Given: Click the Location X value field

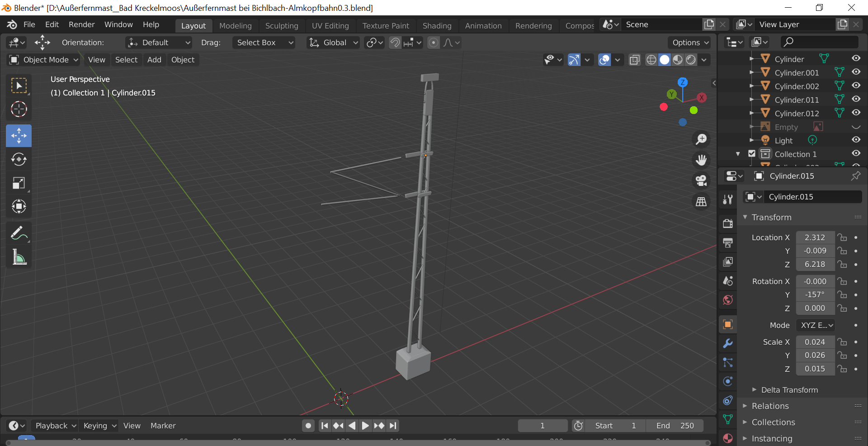Looking at the screenshot, I should [x=815, y=237].
